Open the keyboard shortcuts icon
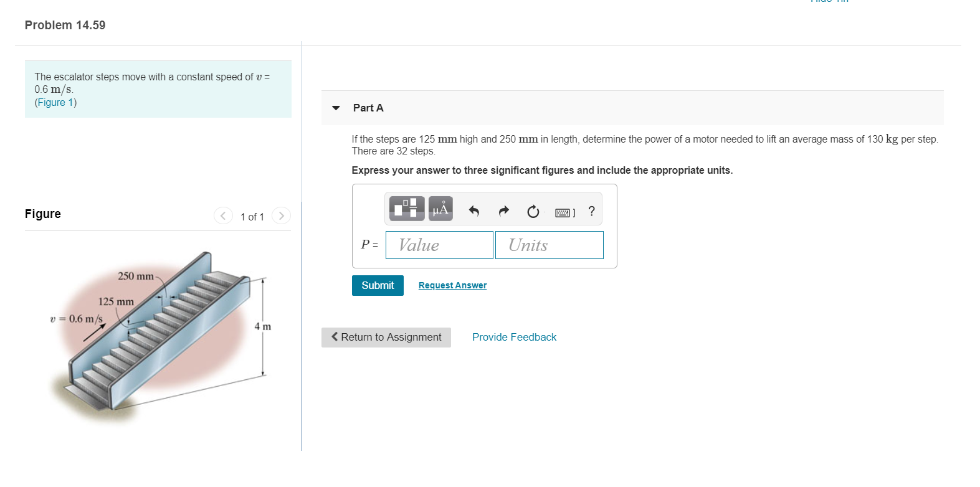Image resolution: width=980 pixels, height=487 pixels. click(x=563, y=212)
